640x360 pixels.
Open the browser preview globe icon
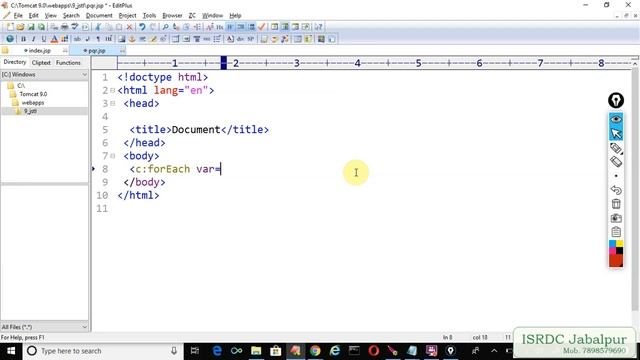point(10,39)
